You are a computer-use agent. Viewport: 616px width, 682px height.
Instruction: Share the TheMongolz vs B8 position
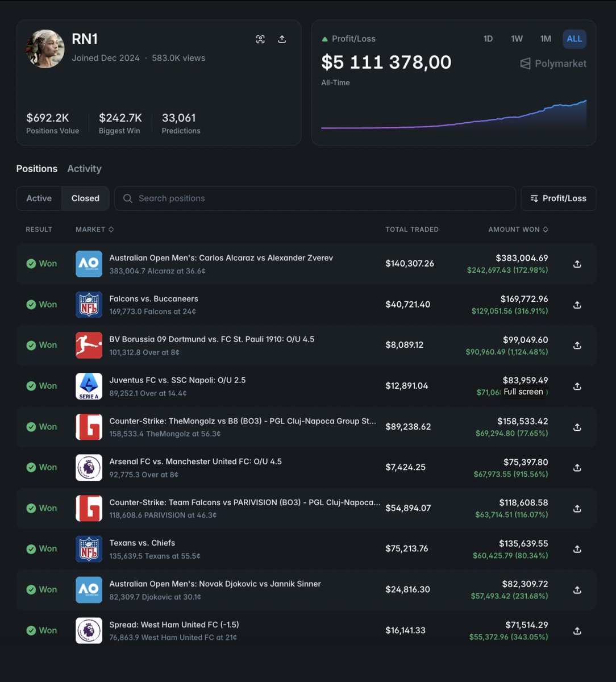click(577, 427)
